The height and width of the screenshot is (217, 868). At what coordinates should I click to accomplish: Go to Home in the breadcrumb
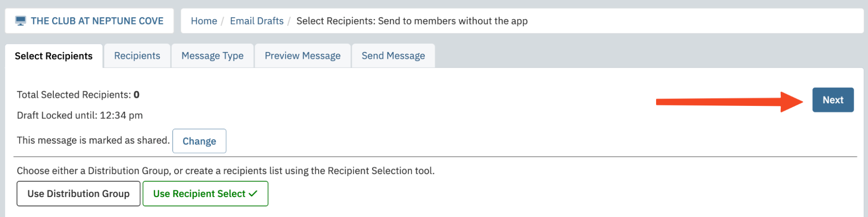point(204,21)
